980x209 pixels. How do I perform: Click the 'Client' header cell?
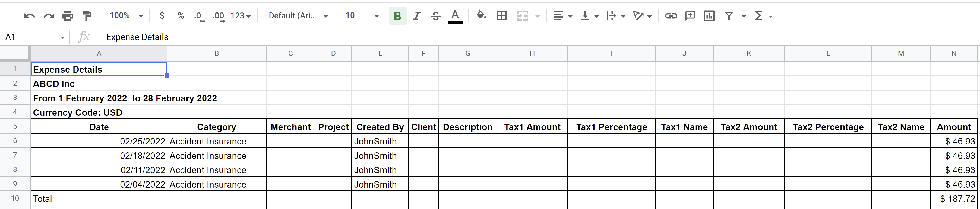(423, 127)
